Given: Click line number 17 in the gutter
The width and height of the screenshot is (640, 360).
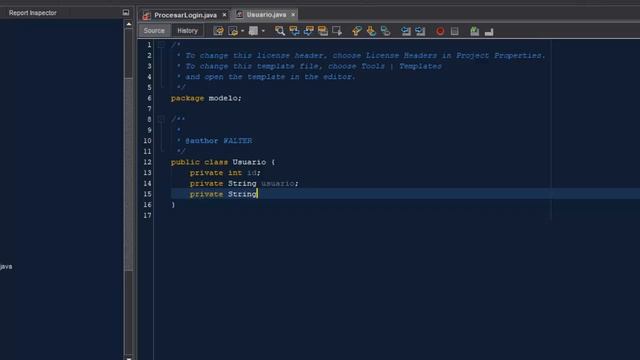Looking at the screenshot, I should tap(147, 216).
